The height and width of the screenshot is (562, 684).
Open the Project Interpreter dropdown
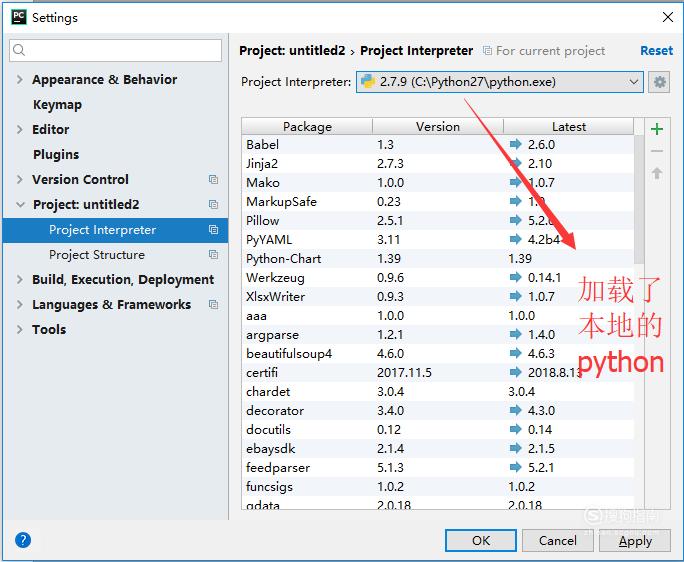coord(499,82)
